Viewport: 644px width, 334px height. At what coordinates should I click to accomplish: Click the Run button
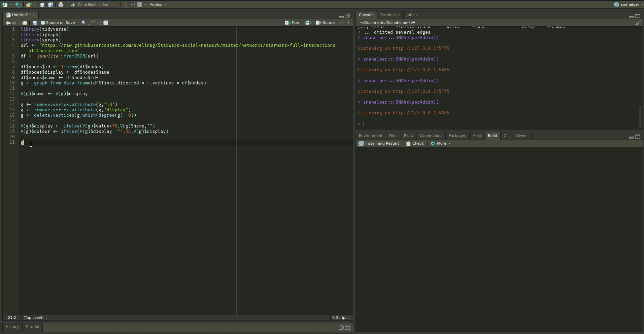tap(292, 23)
